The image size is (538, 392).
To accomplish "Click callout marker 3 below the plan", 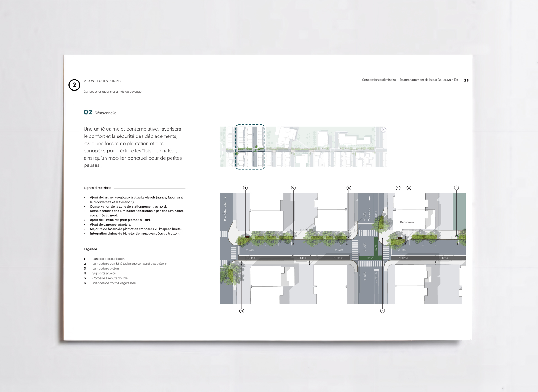I will pos(242,311).
